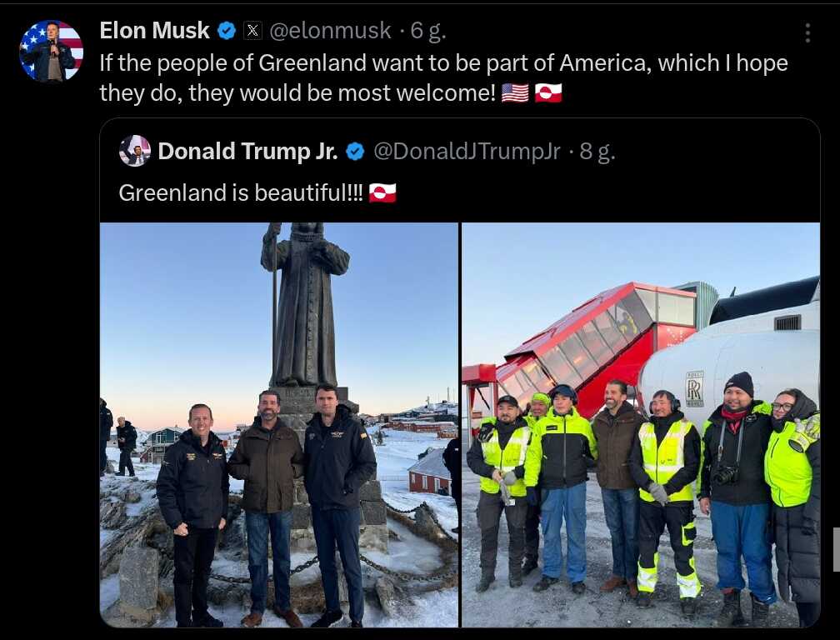Click the scrollbar thumb at right edge
The height and width of the screenshot is (640, 840).
837,549
